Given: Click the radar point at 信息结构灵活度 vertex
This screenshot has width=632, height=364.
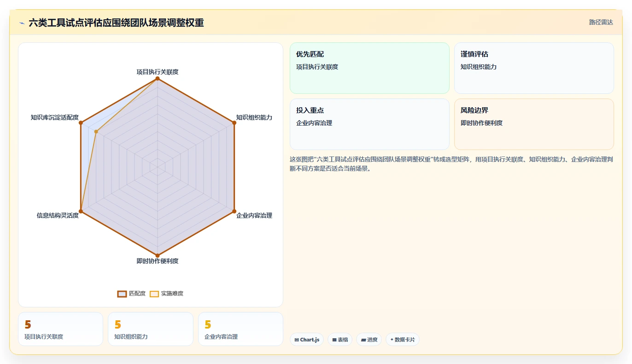Looking at the screenshot, I should 81,211.
